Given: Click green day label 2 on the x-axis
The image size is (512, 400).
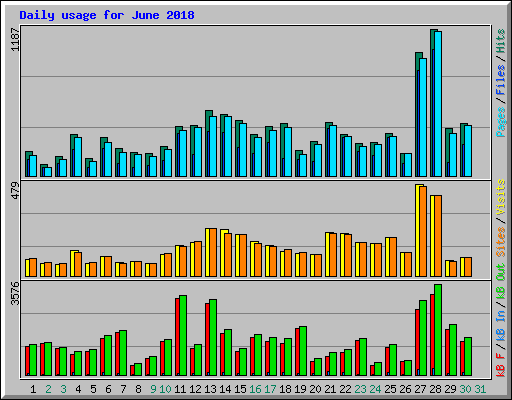Looking at the screenshot, I should (x=48, y=389).
